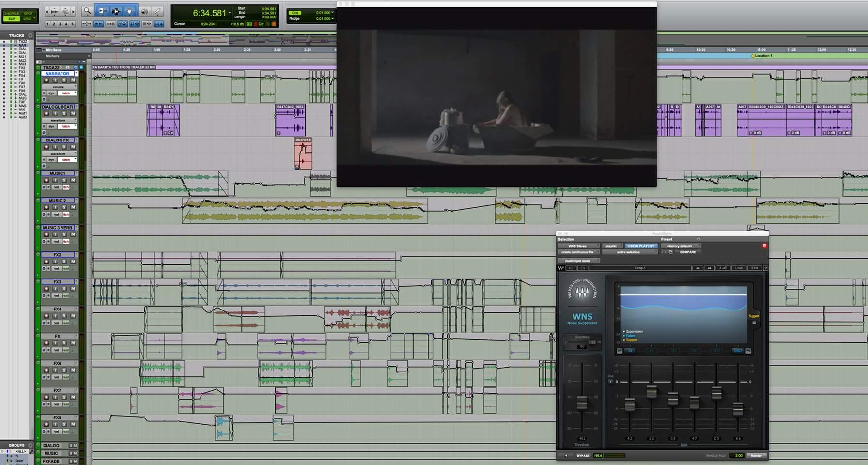Click the WNS undo arrow
868x465 pixels.
pyautogui.click(x=571, y=268)
